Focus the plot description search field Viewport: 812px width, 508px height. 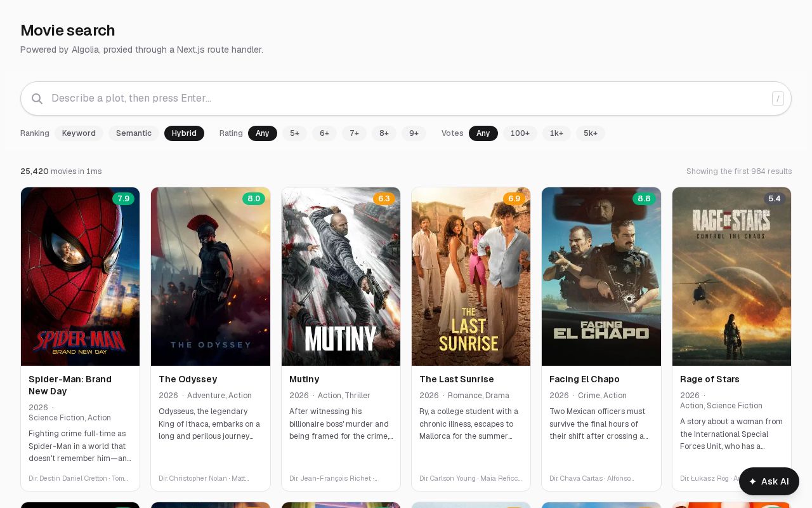406,98
